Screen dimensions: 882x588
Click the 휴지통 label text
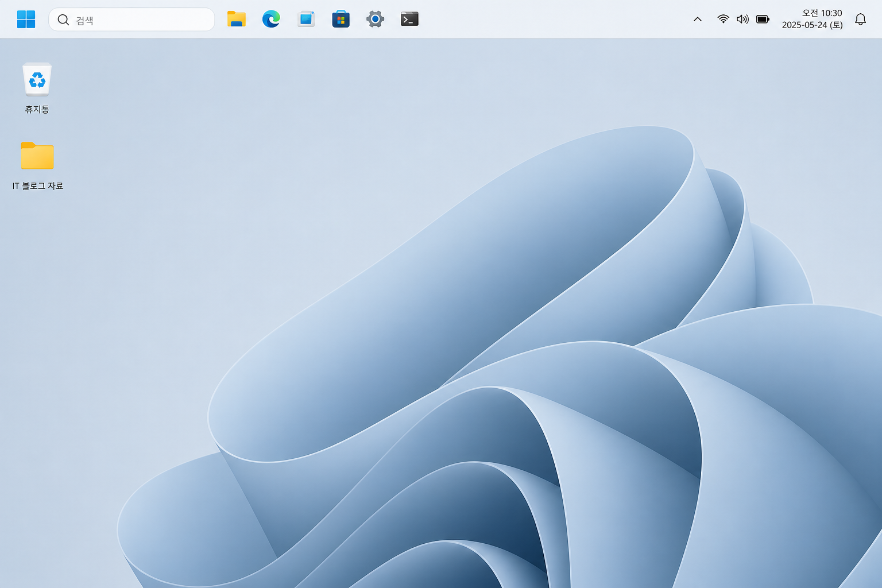click(37, 109)
